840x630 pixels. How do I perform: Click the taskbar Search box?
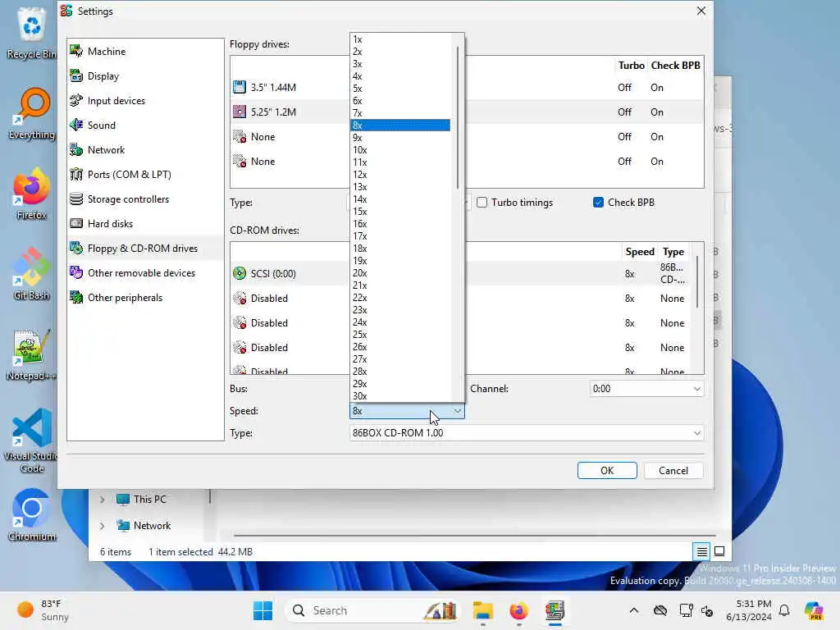(x=372, y=610)
